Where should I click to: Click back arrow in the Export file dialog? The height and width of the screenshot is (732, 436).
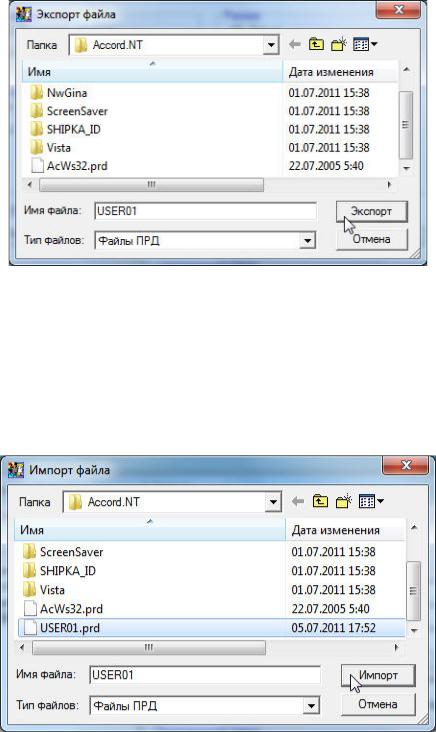tap(295, 45)
